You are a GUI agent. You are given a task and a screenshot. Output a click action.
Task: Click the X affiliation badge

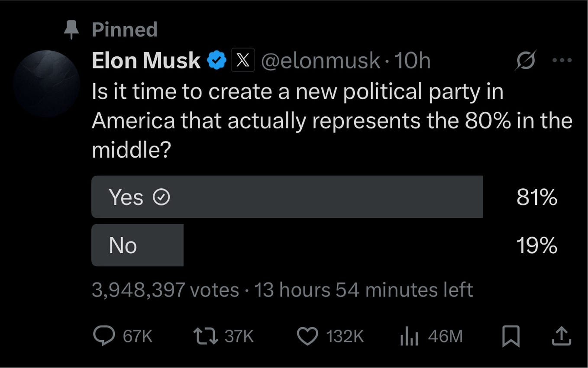click(243, 61)
